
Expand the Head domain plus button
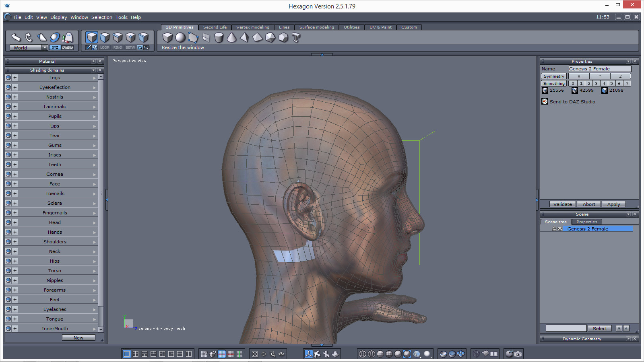pyautogui.click(x=15, y=222)
